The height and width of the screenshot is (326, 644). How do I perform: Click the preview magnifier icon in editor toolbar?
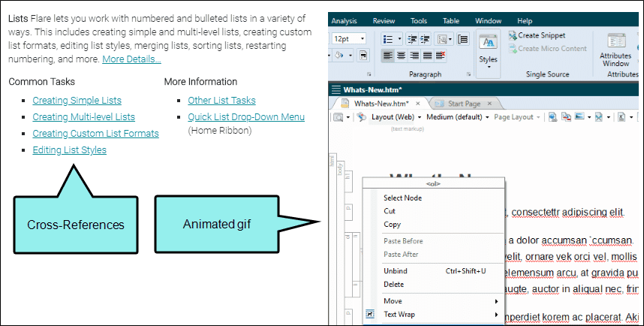(x=338, y=118)
